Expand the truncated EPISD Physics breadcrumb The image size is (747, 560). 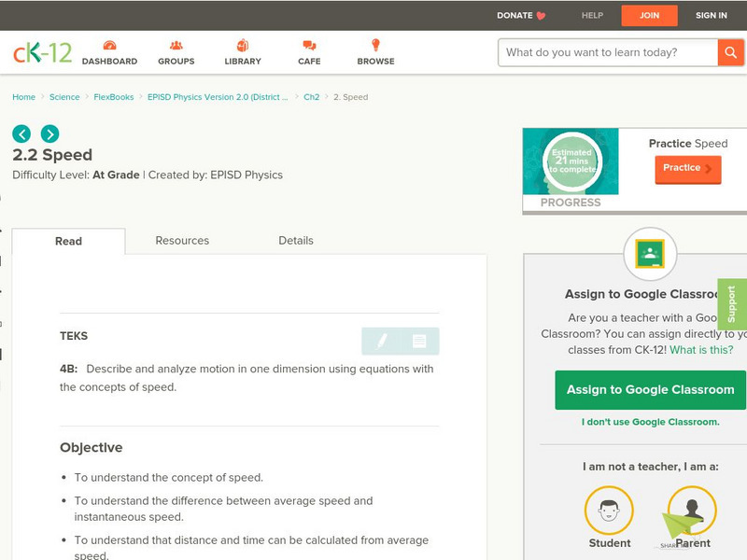tap(218, 97)
